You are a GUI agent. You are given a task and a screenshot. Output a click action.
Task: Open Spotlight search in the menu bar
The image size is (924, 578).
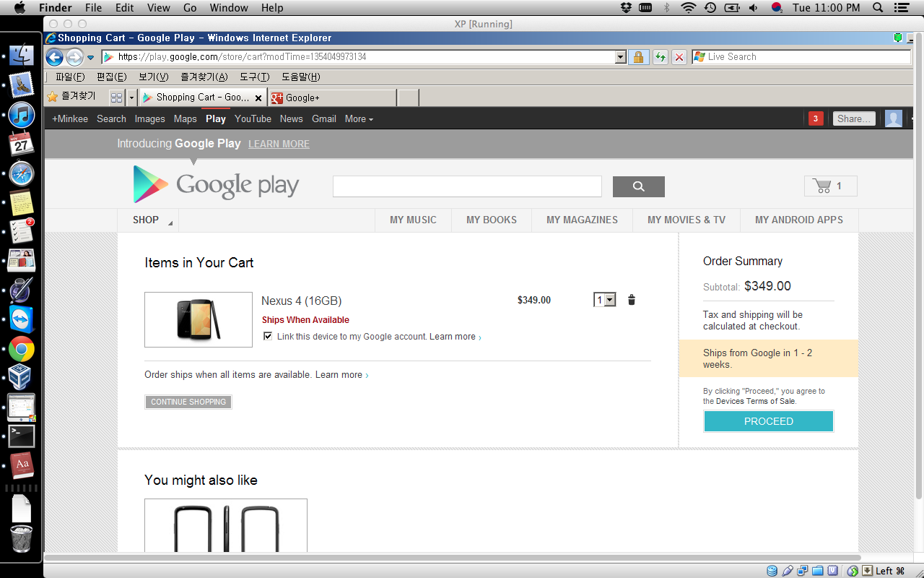878,8
